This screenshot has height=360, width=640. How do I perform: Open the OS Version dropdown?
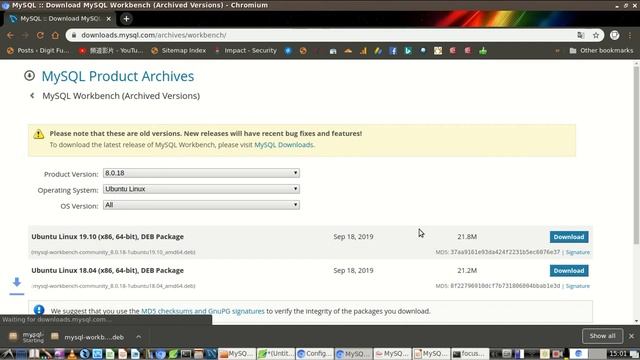point(201,205)
